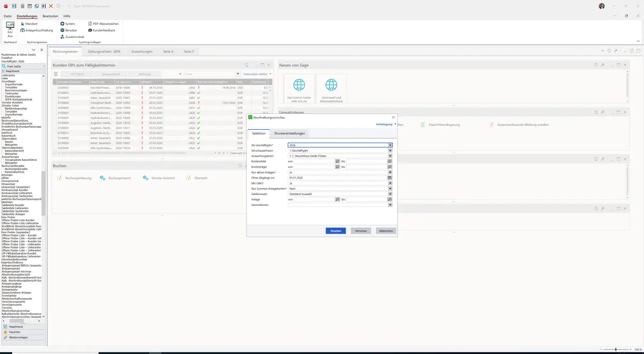The height and width of the screenshot is (354, 644).
Task: Open lookup for Anlage von field
Action: (338, 199)
